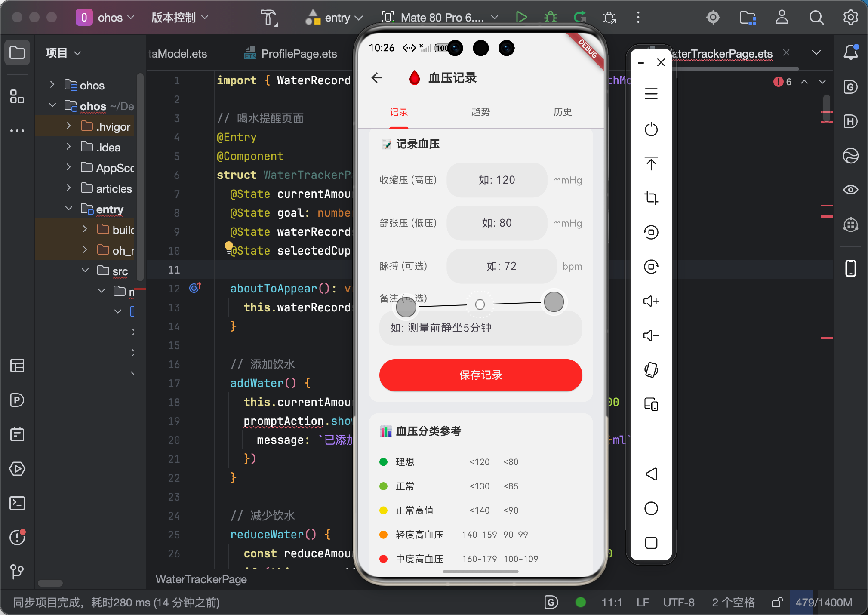Open the taModel.ets editor tab
This screenshot has width=868, height=615.
(x=177, y=54)
